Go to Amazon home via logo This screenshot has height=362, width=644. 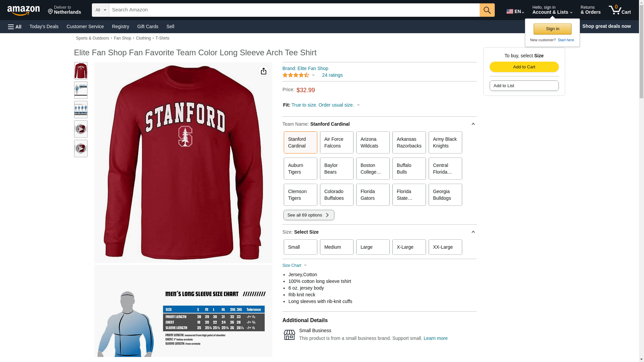point(23,10)
